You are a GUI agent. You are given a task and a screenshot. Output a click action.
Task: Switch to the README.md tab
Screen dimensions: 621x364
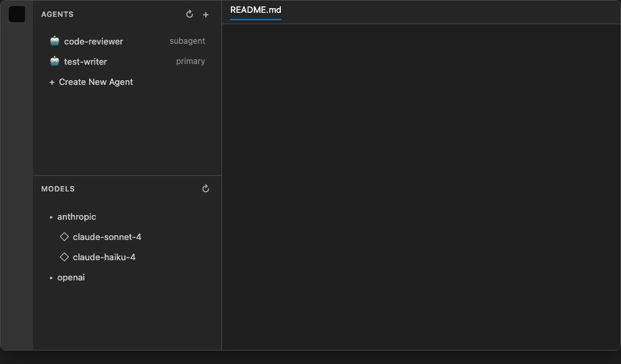255,10
